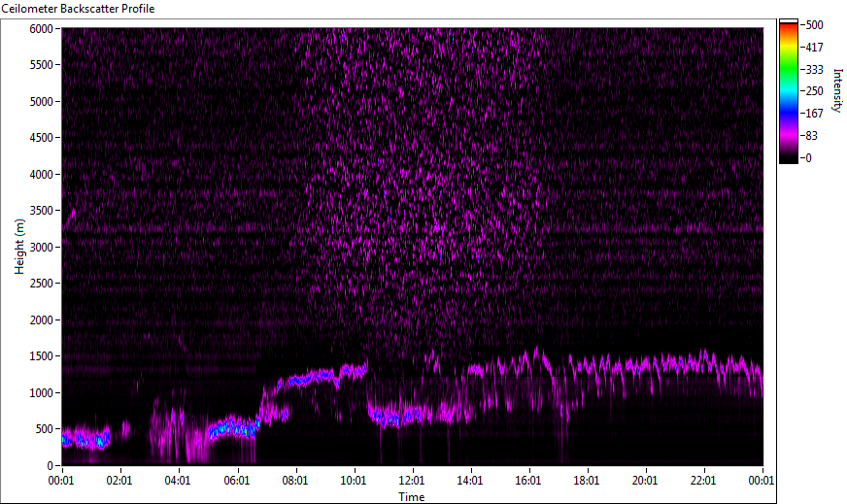Click the 1500 height axis value

click(41, 356)
